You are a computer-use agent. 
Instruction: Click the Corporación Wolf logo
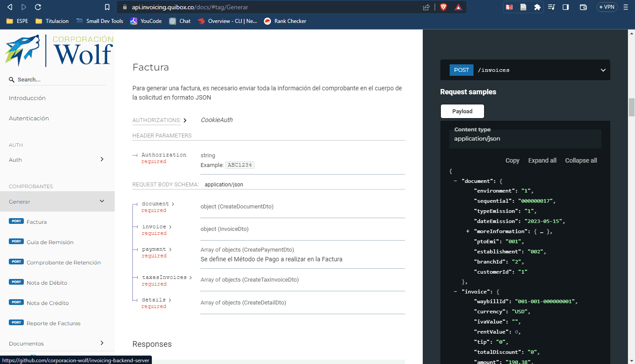pos(57,50)
